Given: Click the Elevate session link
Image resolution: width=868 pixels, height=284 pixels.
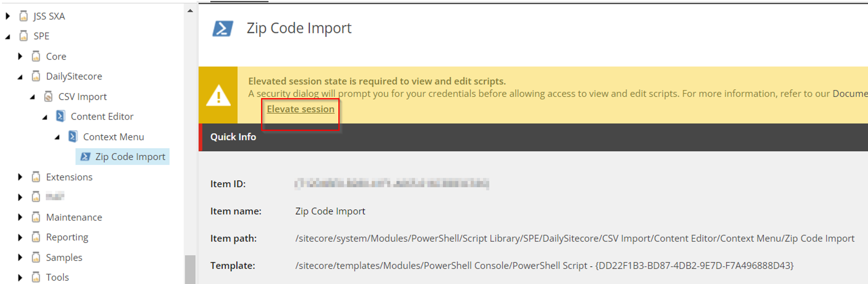Looking at the screenshot, I should click(301, 109).
